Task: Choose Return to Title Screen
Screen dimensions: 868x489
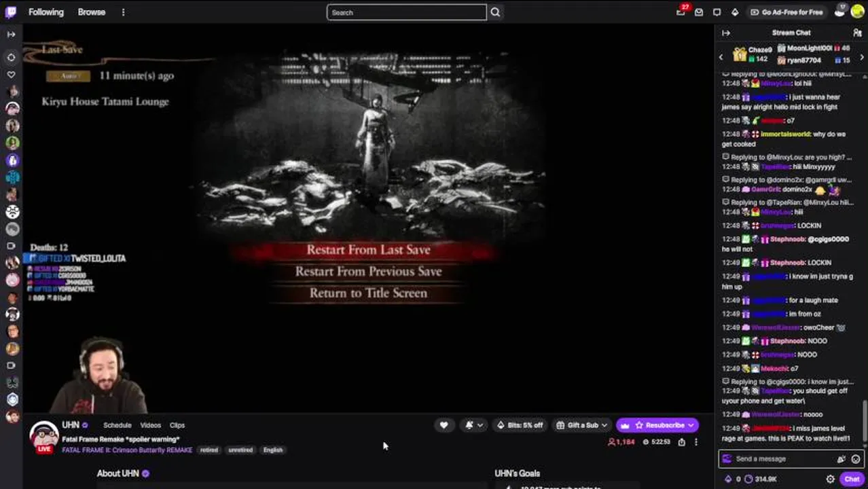Action: pyautogui.click(x=368, y=293)
